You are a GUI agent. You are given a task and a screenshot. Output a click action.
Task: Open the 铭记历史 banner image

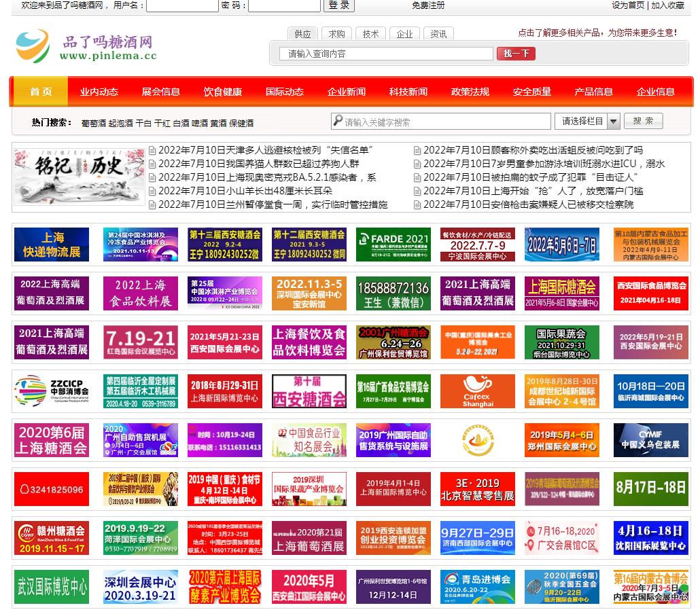point(80,177)
